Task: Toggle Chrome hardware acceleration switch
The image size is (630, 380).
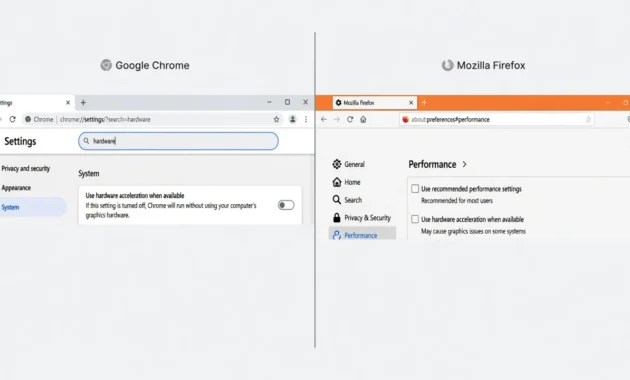Action: tap(286, 205)
